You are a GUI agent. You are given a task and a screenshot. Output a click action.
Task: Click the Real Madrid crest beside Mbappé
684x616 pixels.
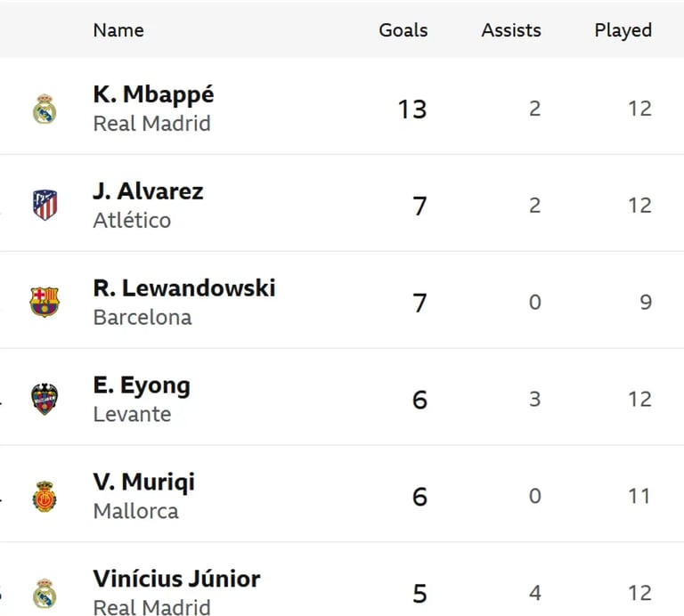point(45,109)
